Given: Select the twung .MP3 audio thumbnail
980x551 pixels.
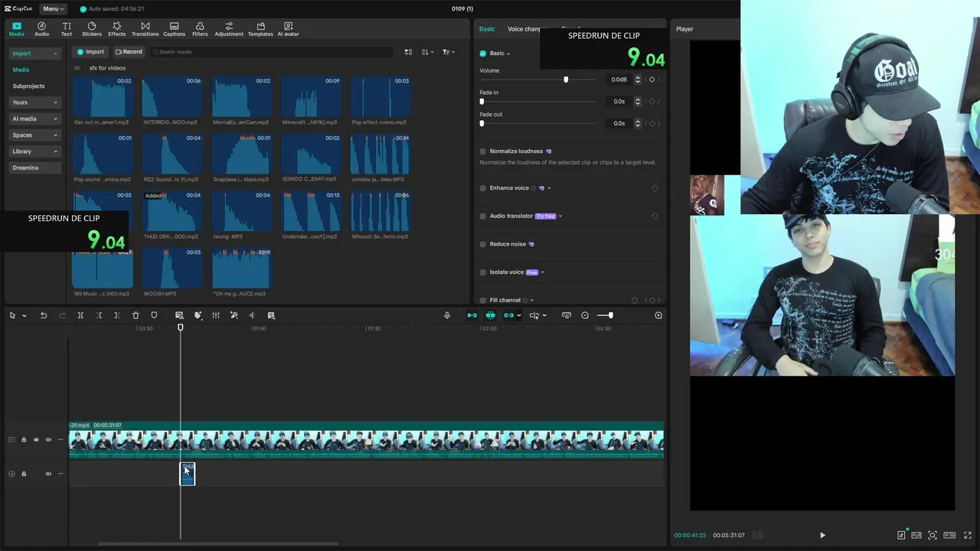Looking at the screenshot, I should [241, 210].
